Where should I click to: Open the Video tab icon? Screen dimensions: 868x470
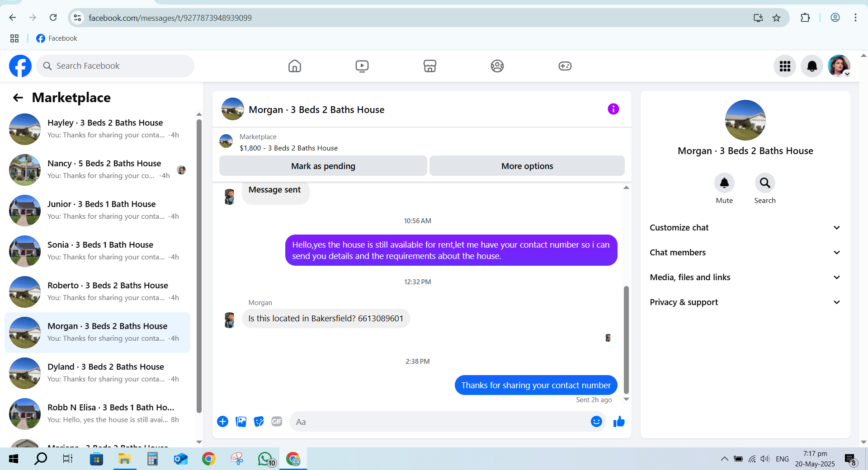tap(362, 66)
